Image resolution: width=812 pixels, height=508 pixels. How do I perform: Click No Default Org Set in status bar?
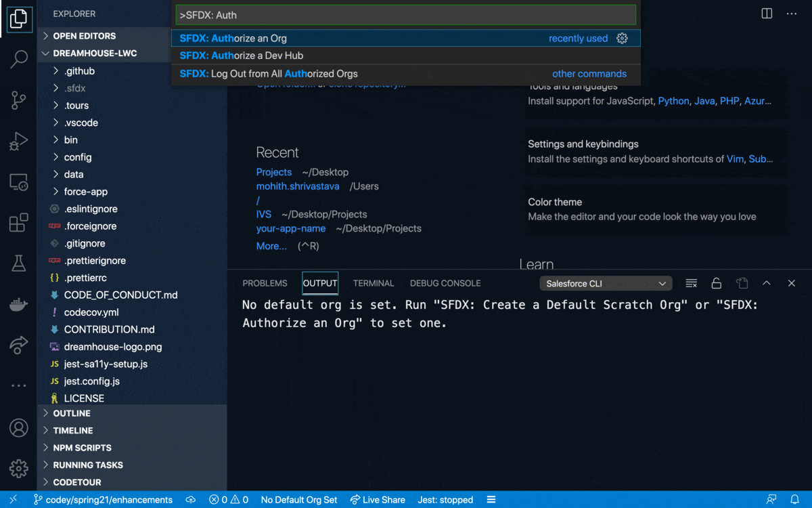[299, 500]
